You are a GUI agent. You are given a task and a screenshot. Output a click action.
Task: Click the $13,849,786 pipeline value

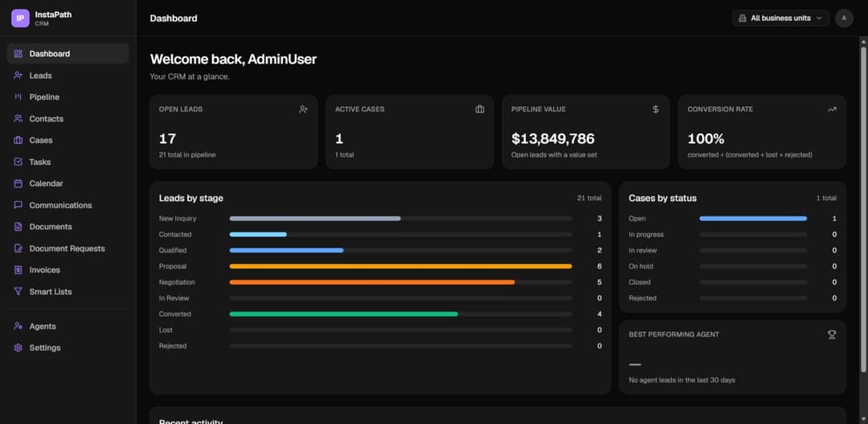coord(553,138)
